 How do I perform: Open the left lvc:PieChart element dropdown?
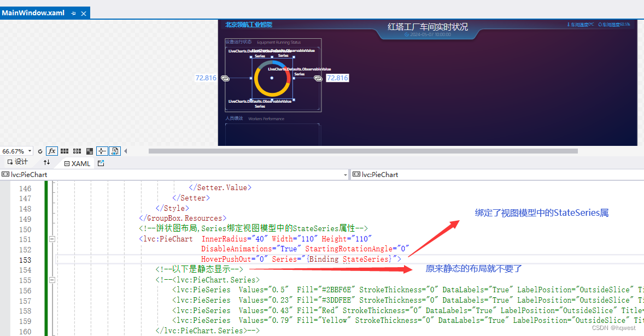coord(346,175)
